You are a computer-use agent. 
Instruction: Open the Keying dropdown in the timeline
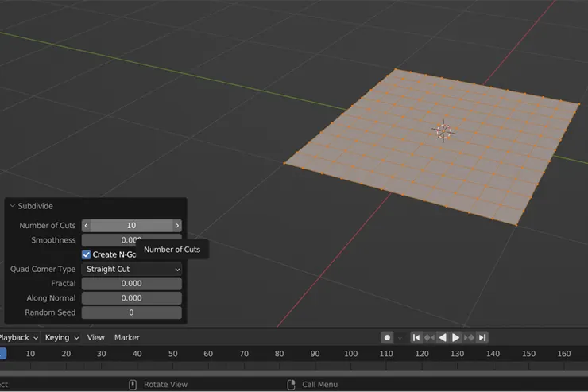click(61, 337)
